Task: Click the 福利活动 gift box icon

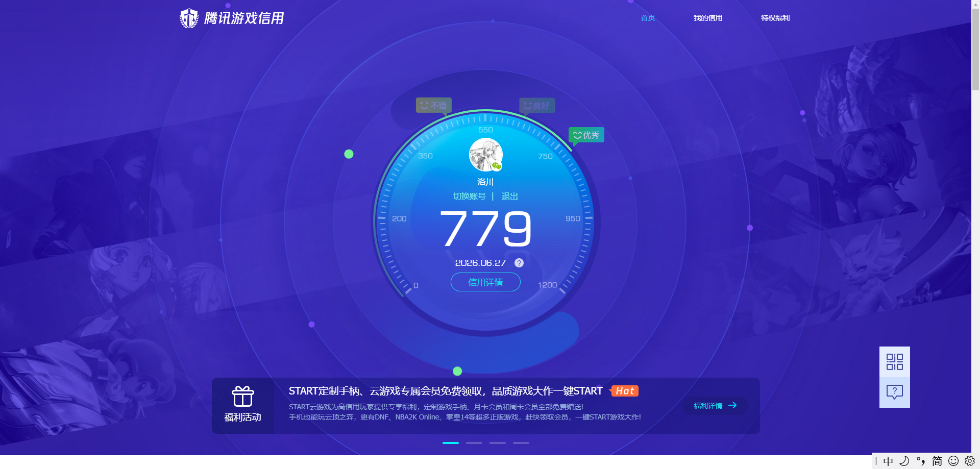Action: pyautogui.click(x=243, y=396)
